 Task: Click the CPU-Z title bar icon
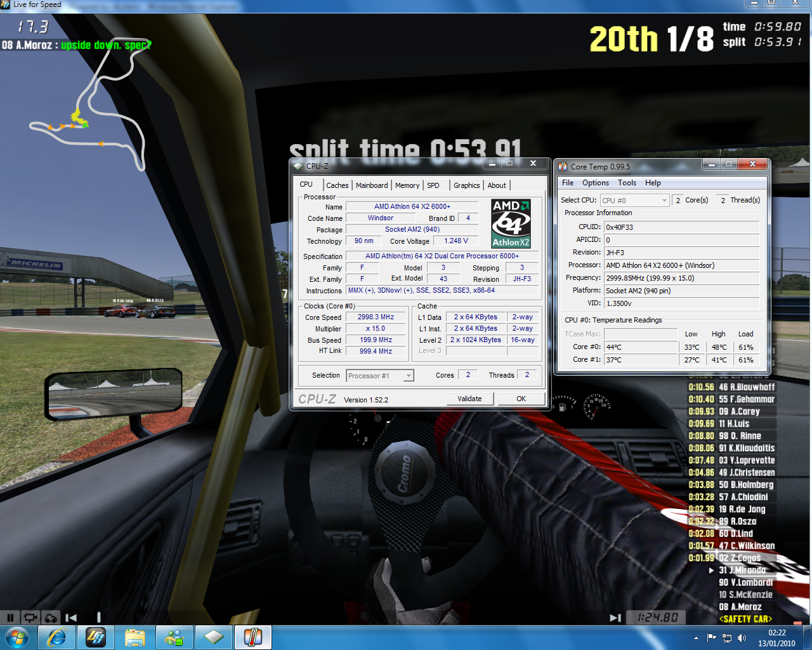(x=298, y=166)
